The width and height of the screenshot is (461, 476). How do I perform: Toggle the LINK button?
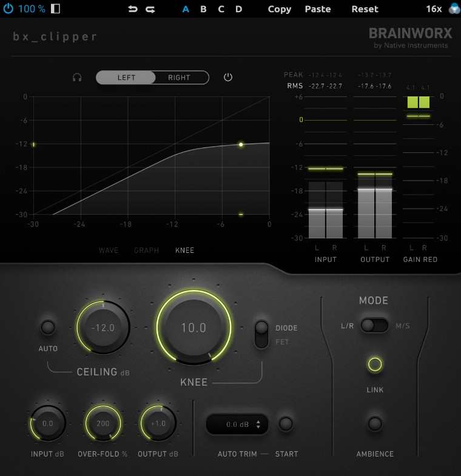(375, 364)
